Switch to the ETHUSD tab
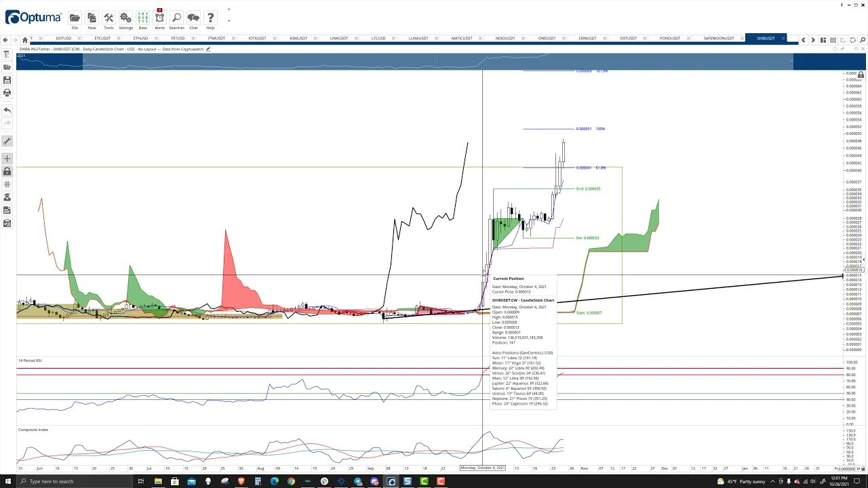868x488 pixels. coord(140,39)
